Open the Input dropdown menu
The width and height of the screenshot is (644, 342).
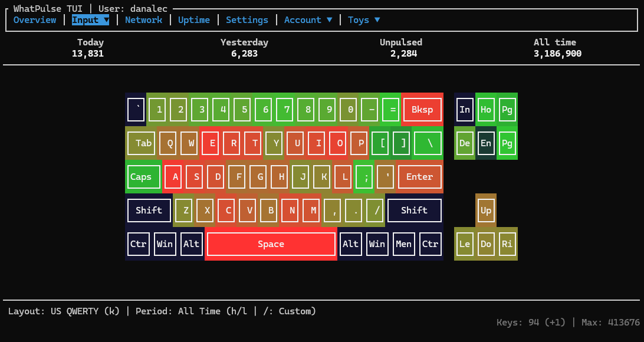tap(90, 20)
